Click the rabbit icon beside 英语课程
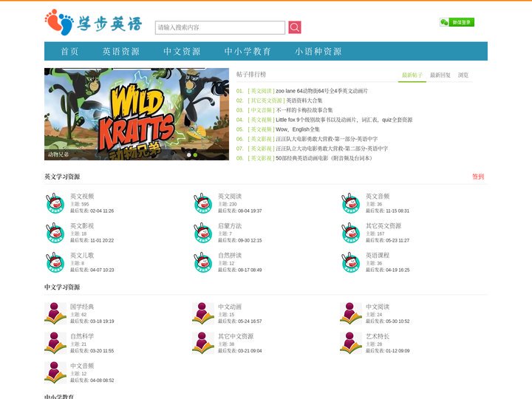 pos(350,262)
